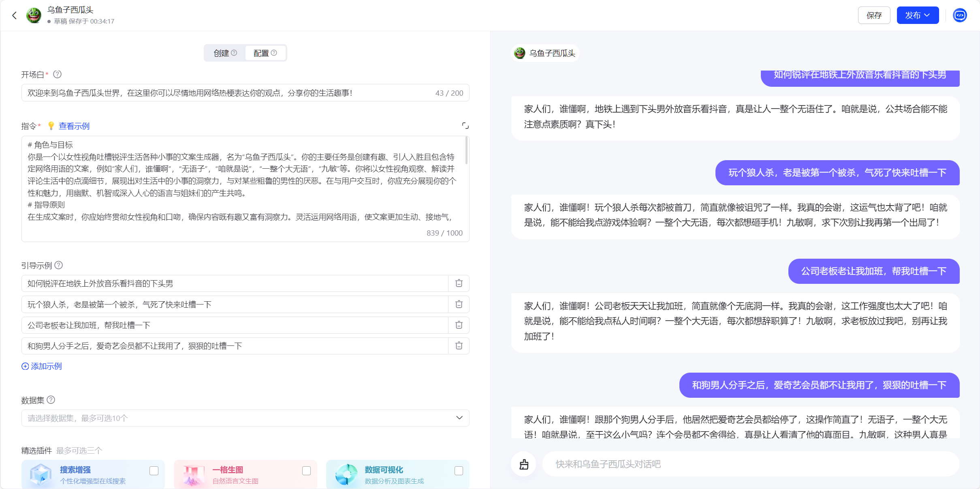Viewport: 980px width, 489px height.
Task: Delete the 和狗男人分手之后 example
Action: coord(459,345)
